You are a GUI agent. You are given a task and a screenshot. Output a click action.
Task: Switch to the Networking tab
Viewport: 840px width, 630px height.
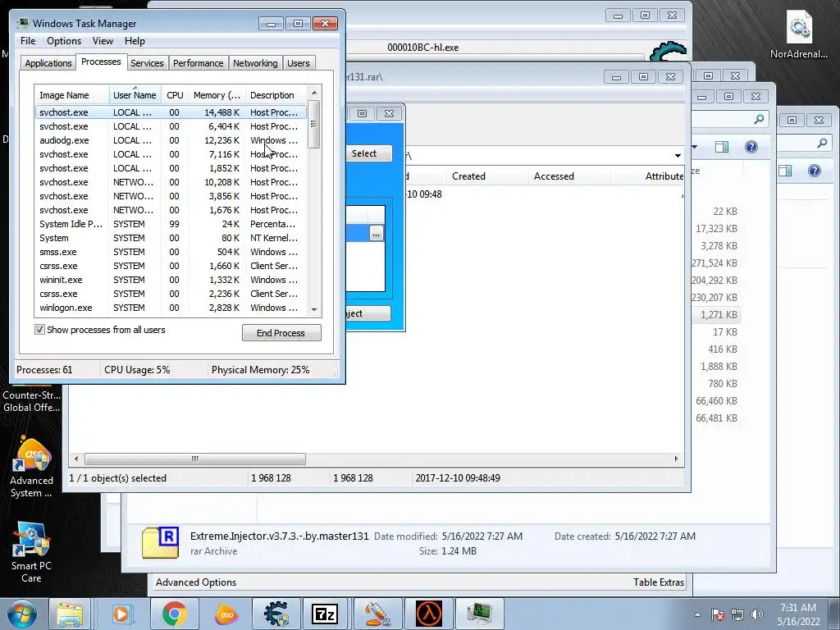255,62
